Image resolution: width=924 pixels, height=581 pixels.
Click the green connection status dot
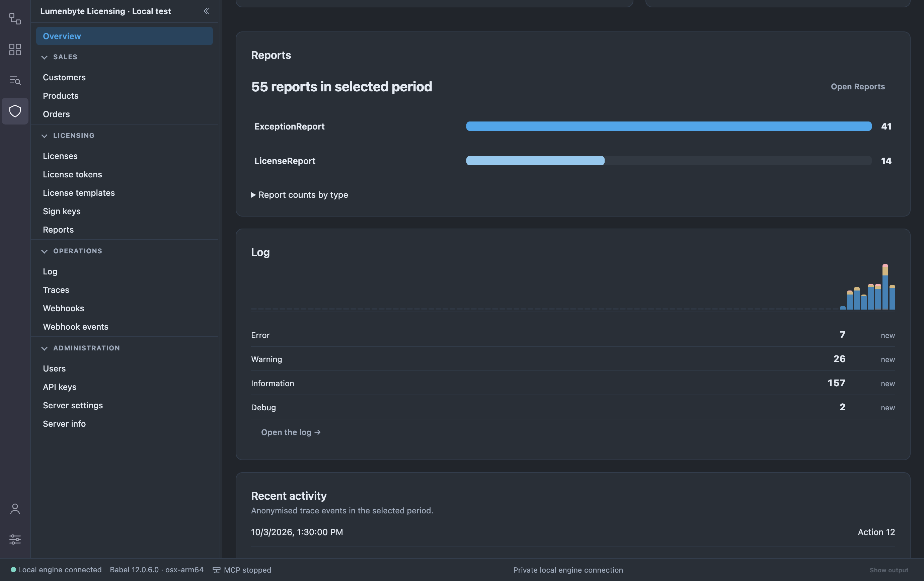[13, 570]
